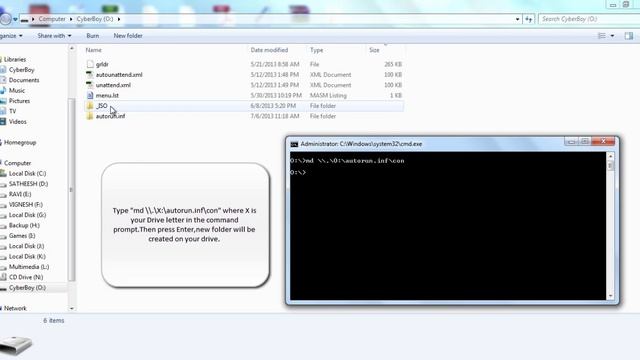Click the Explorer back navigation button
This screenshot has width=640, height=360.
click(x=5, y=19)
